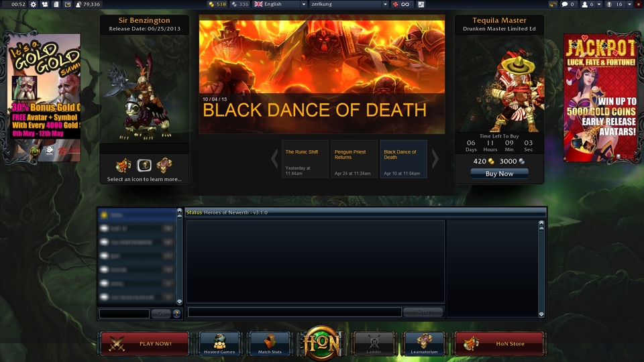Click the Tequila Master price 420 gold
Image resolution: width=644 pixels, height=362 pixels.
tap(484, 162)
